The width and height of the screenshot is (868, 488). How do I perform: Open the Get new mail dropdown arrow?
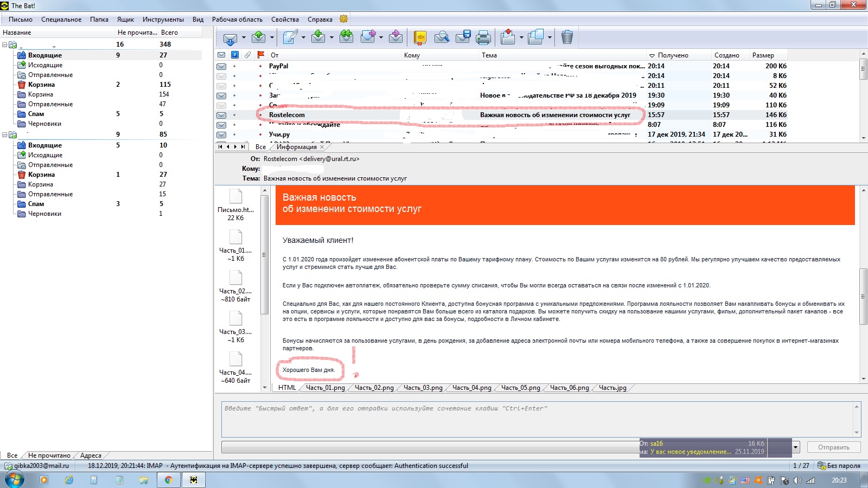(244, 37)
